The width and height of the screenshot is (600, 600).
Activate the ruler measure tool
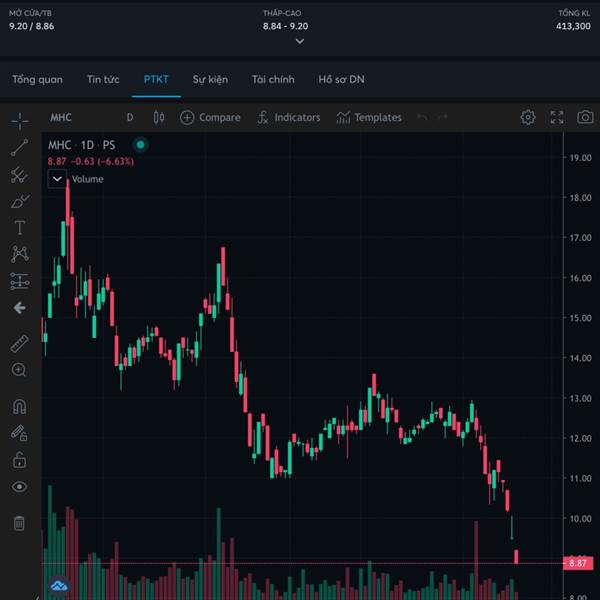[x=19, y=343]
